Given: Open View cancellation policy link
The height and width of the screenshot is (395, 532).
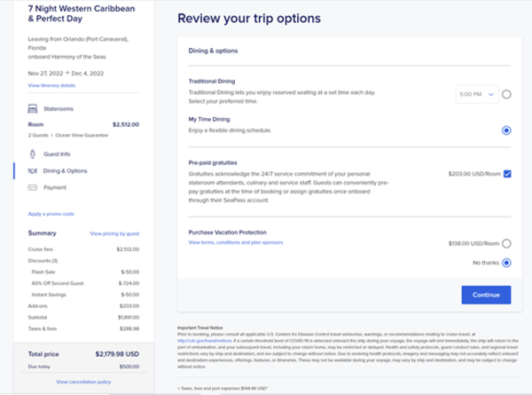Looking at the screenshot, I should (x=83, y=381).
